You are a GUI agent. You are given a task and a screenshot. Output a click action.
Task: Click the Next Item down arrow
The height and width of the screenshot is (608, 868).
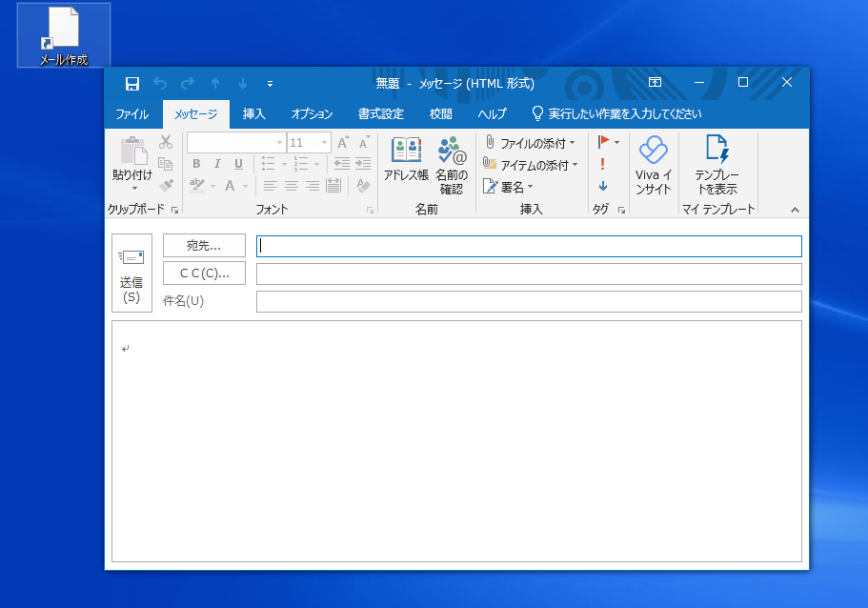pos(242,84)
